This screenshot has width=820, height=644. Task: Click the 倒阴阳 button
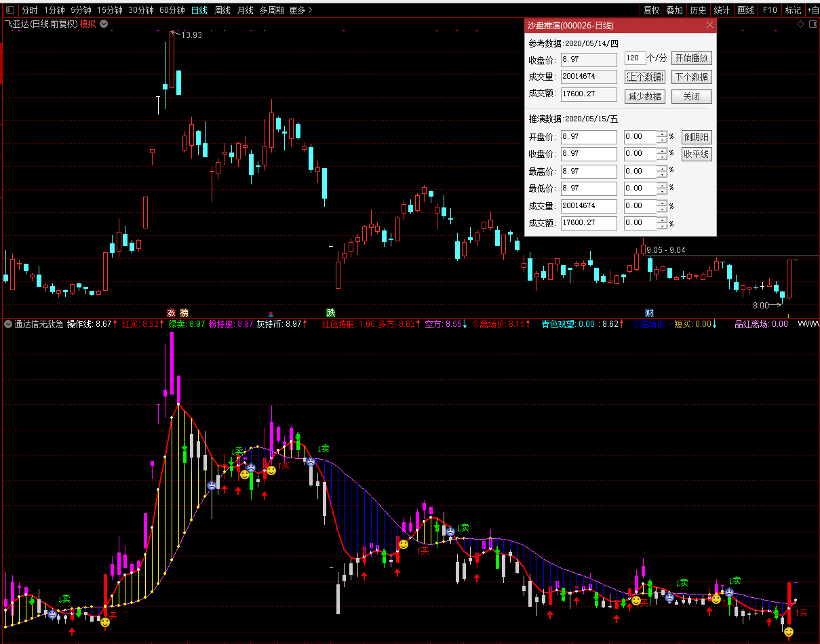(x=697, y=137)
